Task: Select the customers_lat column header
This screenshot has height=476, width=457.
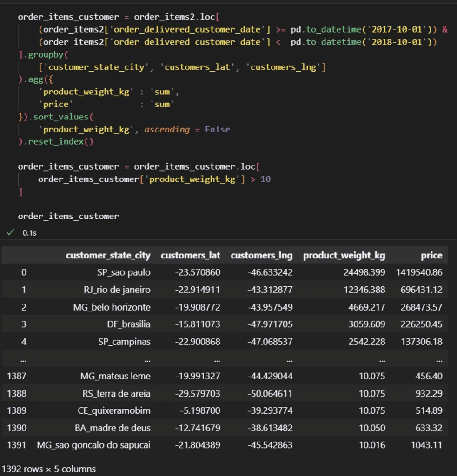Action: point(191,256)
